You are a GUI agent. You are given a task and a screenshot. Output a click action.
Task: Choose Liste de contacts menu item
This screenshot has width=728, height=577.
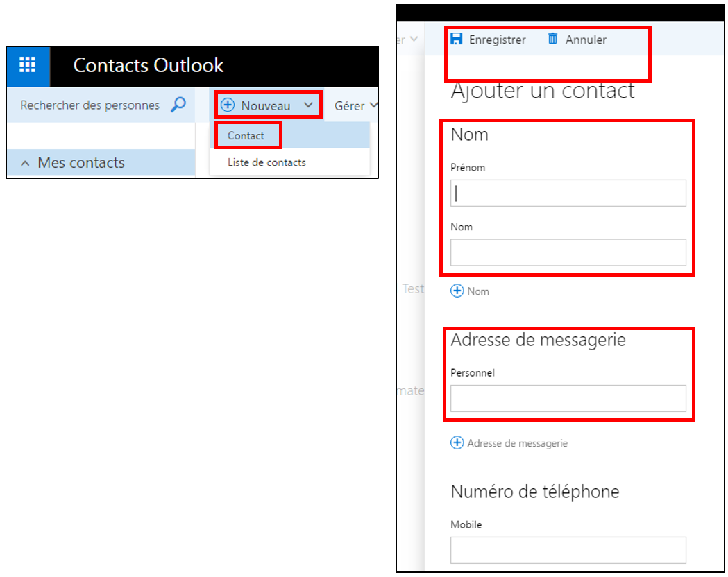click(290, 162)
